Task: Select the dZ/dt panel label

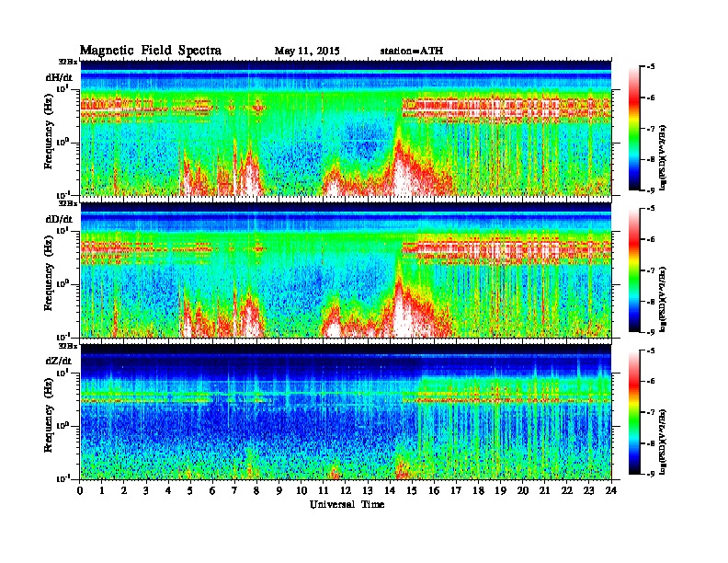Action: pyautogui.click(x=59, y=361)
